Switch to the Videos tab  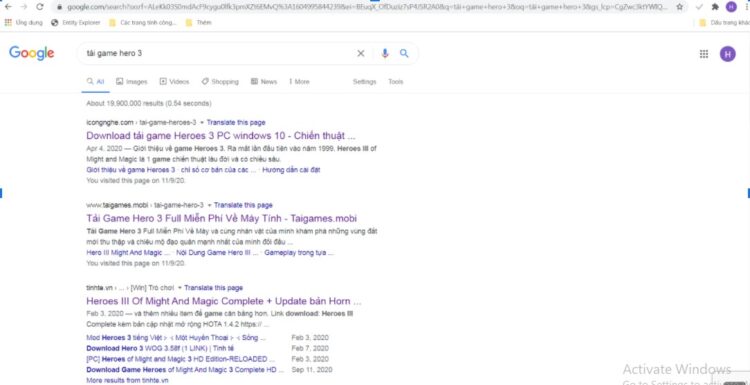pos(175,82)
